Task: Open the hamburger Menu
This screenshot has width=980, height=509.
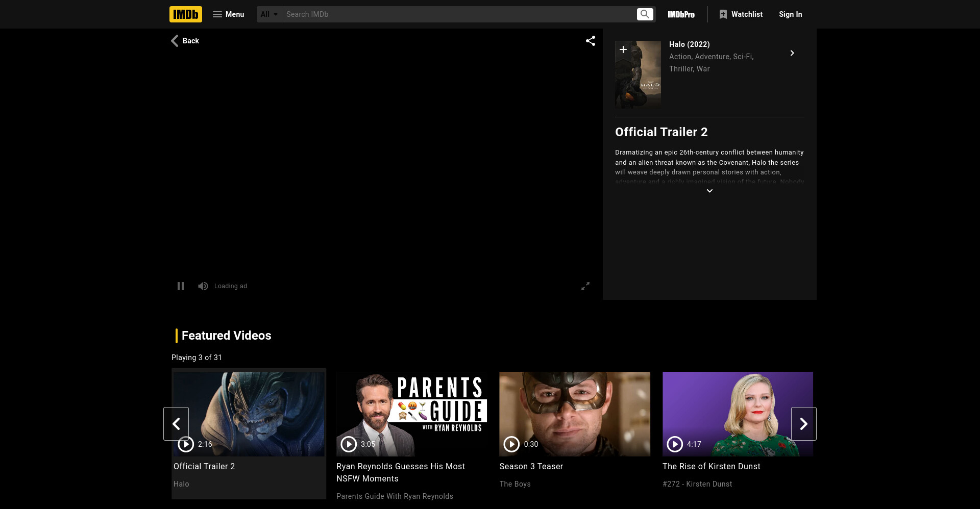Action: 228,14
